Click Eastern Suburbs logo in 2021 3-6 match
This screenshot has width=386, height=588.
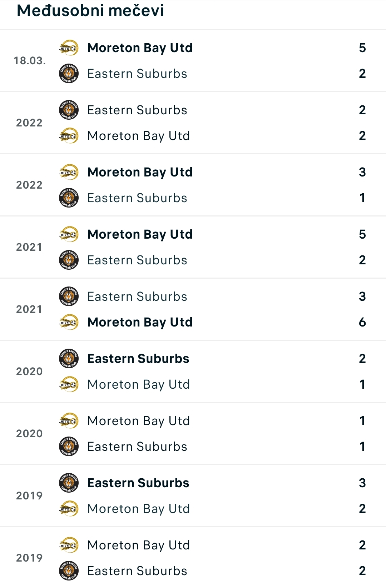pos(69,297)
